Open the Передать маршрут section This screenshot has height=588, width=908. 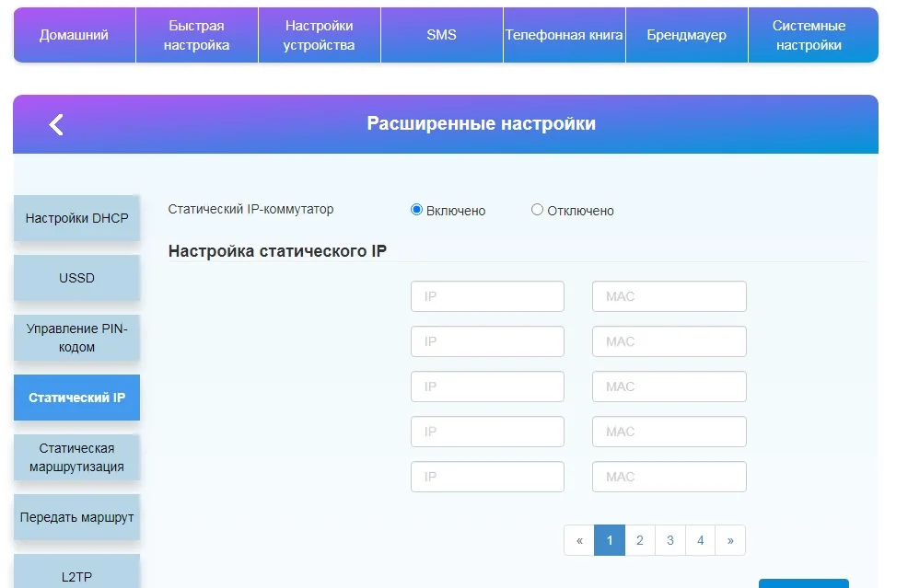[76, 517]
